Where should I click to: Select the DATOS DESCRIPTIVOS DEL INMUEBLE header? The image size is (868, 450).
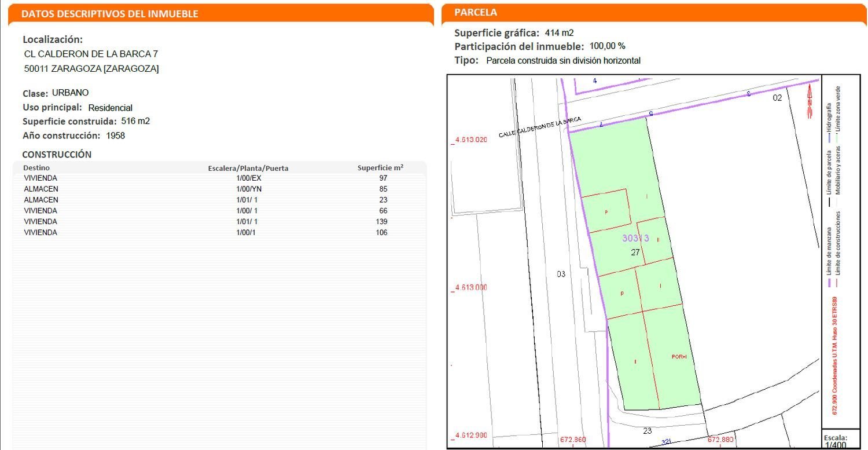point(109,14)
